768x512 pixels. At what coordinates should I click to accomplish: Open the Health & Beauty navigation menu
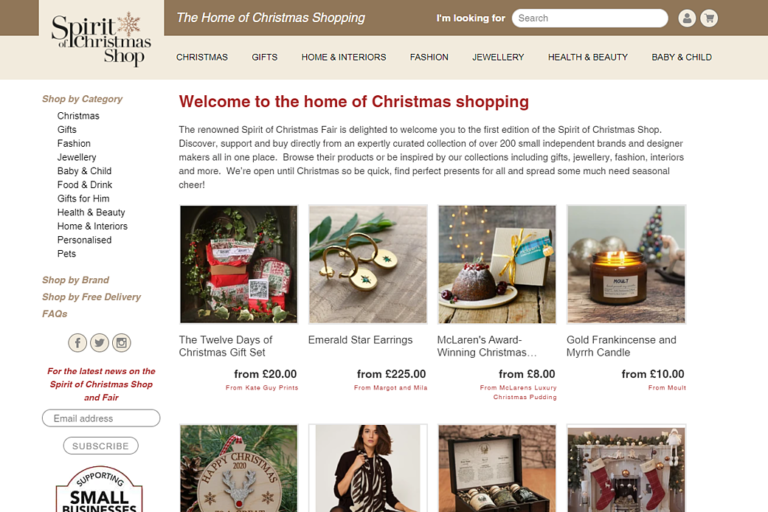588,57
